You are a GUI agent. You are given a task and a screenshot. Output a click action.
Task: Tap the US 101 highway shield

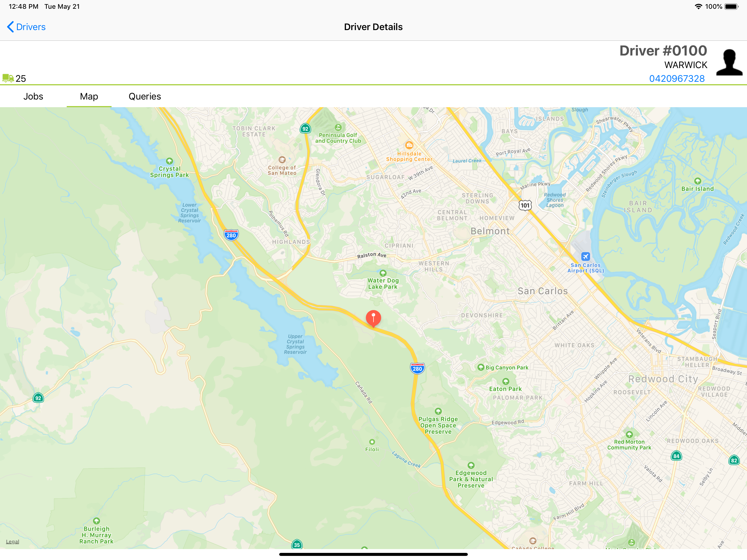point(525,205)
